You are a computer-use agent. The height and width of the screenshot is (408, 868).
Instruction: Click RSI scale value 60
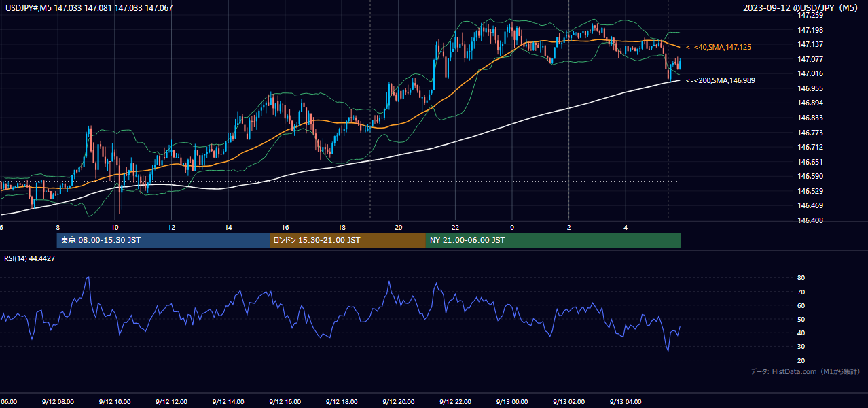click(x=801, y=305)
